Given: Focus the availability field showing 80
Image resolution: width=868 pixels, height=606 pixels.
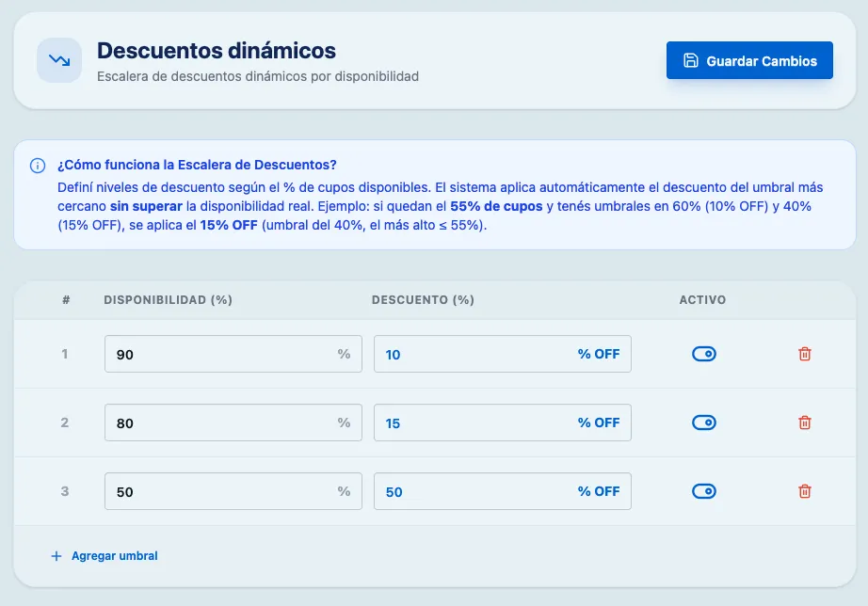Looking at the screenshot, I should pos(233,423).
